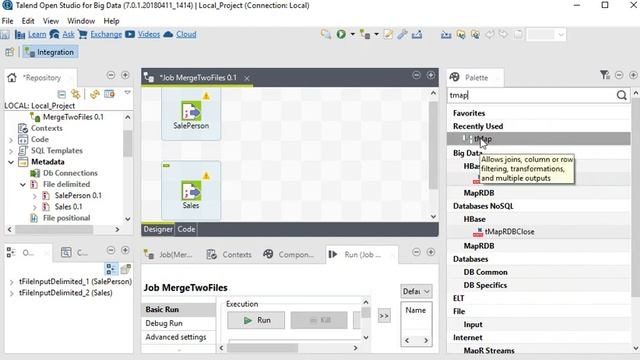The height and width of the screenshot is (360, 640).
Task: Open the Contexts tab in bottom panel
Action: click(230, 255)
